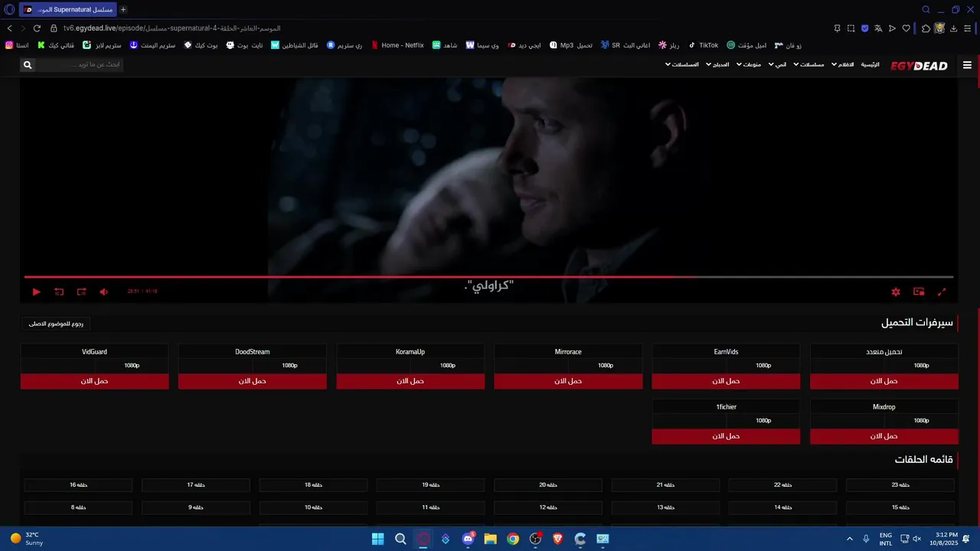Open the browser tab search icon
Viewport: 980px width, 551px height.
[926, 10]
